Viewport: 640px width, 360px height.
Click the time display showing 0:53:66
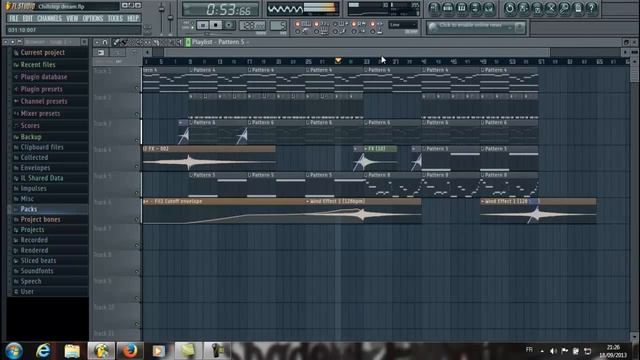(x=220, y=9)
